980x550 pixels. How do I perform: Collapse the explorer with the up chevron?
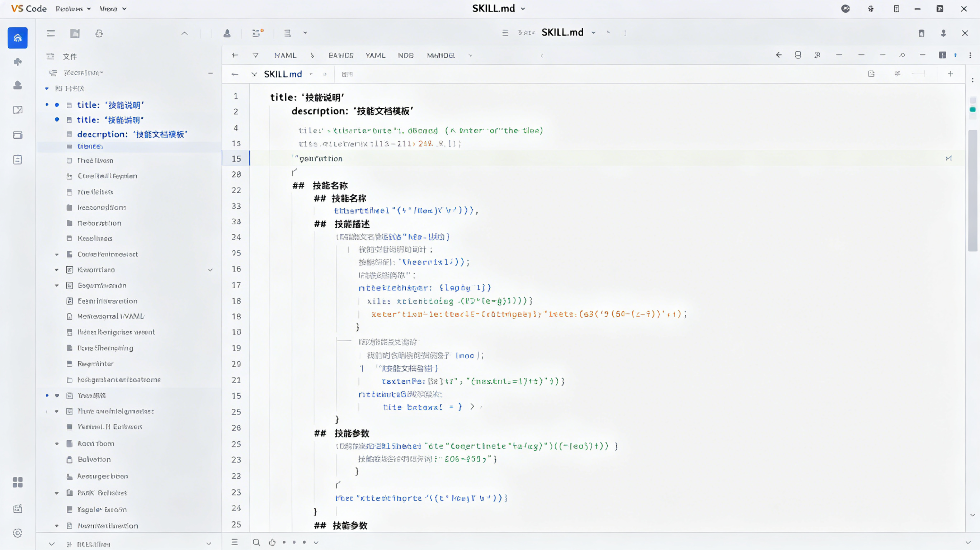184,33
